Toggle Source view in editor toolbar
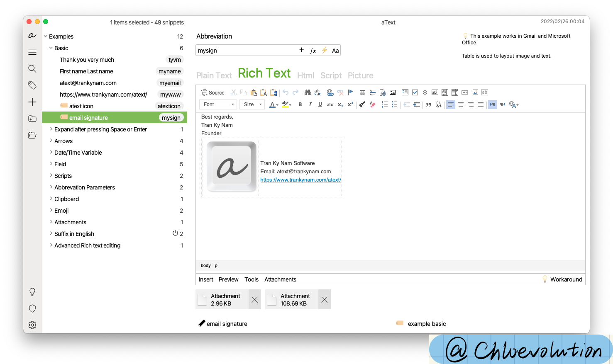 [213, 92]
